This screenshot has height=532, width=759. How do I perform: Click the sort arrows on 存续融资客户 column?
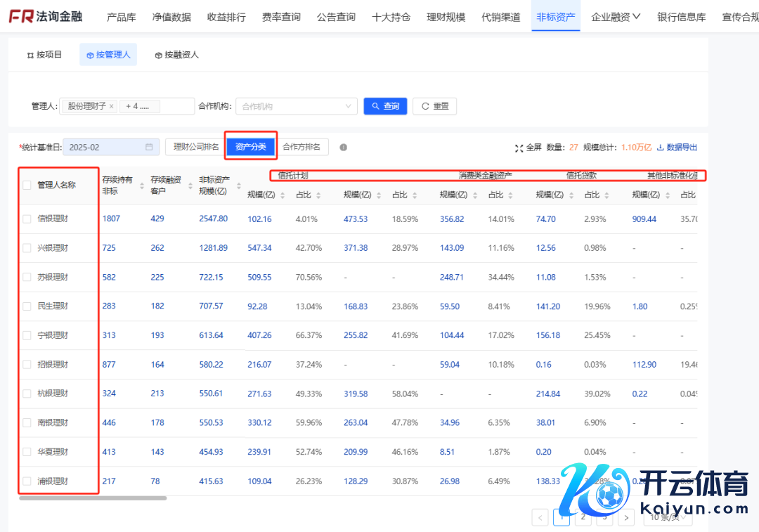pyautogui.click(x=191, y=186)
